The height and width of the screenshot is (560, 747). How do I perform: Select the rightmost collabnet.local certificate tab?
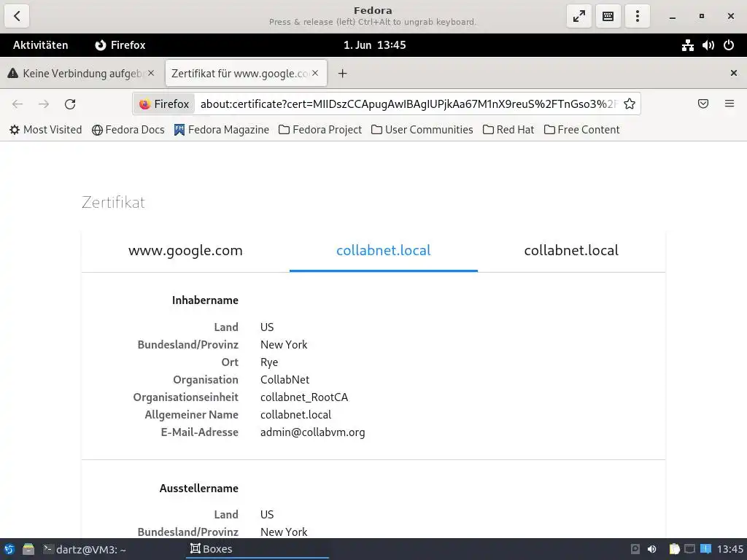[x=571, y=251]
